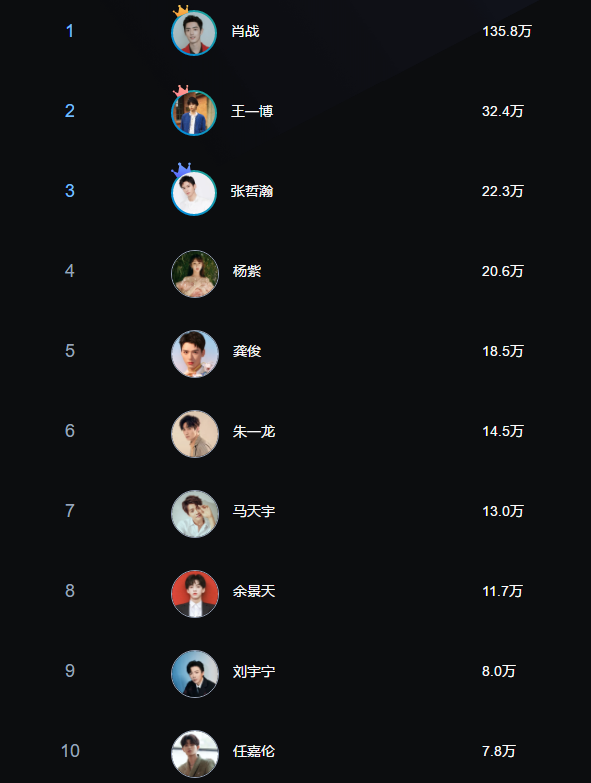Open the red-background avatar next to 余景天
This screenshot has width=591, height=783.
(x=195, y=594)
